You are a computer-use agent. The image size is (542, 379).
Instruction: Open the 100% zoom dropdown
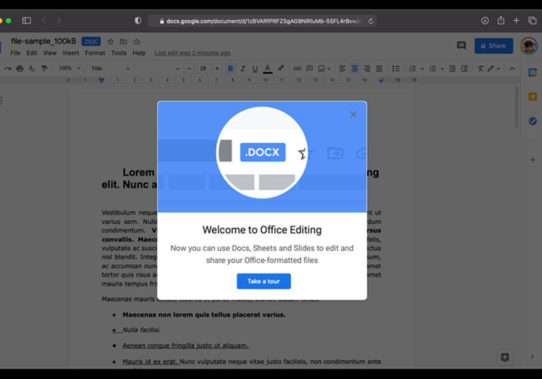coord(69,68)
